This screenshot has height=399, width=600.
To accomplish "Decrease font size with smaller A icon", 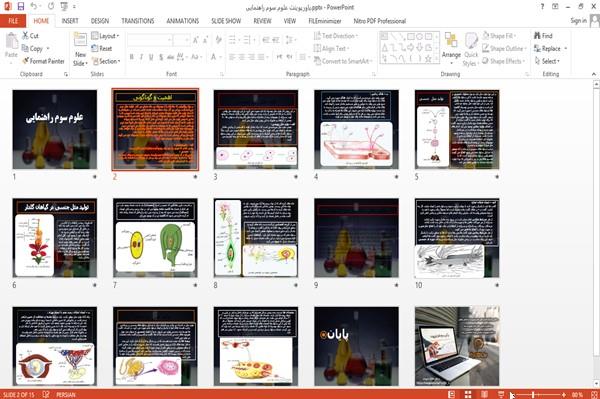I will (x=205, y=40).
